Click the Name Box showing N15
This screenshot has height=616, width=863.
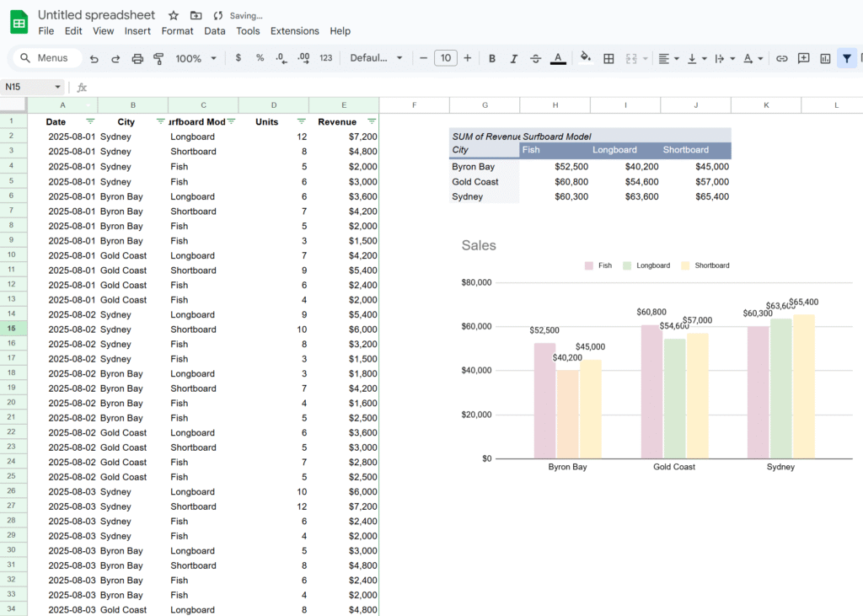tap(27, 87)
